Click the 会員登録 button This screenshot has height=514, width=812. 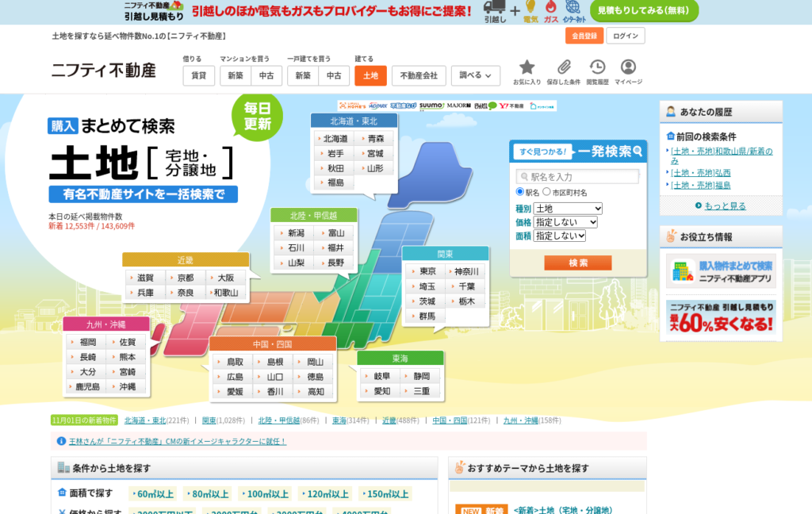pos(584,36)
